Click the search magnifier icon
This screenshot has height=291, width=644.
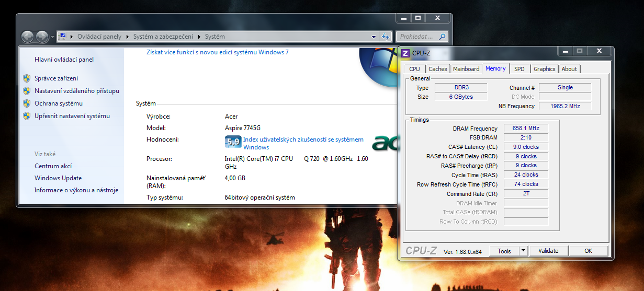tap(442, 37)
